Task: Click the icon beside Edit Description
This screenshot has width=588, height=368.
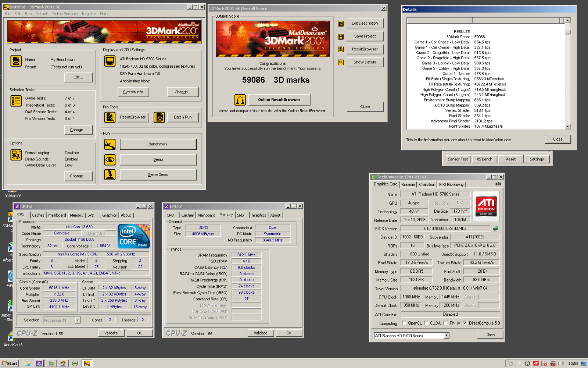Action: (x=341, y=24)
